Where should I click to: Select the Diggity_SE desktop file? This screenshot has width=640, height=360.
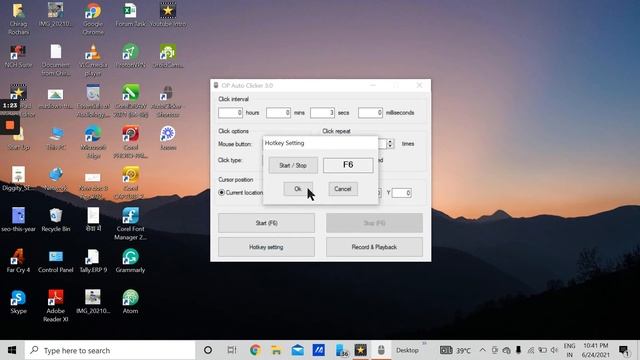coord(18,179)
